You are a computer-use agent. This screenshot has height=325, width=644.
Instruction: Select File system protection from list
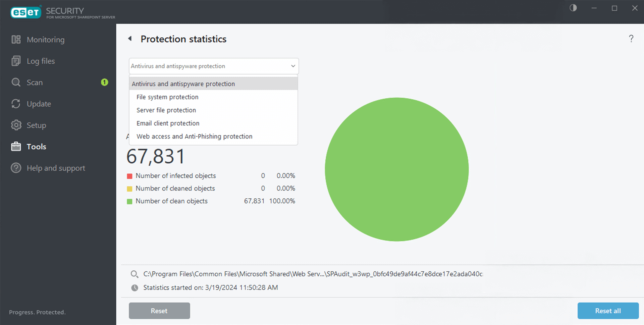167,97
